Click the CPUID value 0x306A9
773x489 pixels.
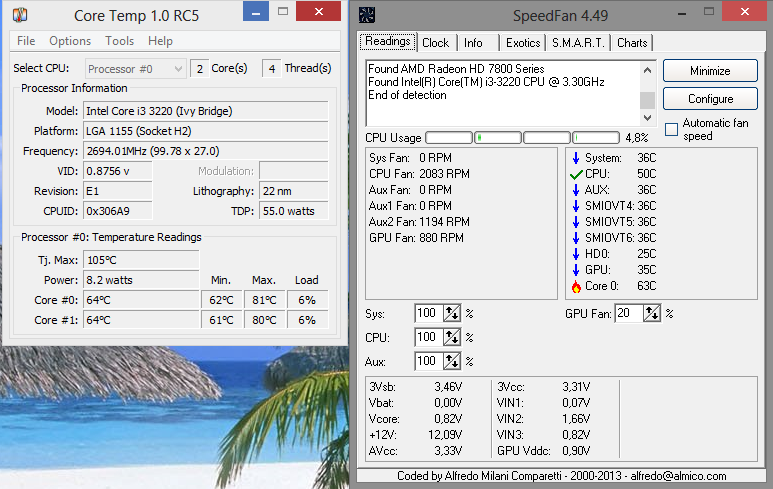click(x=118, y=211)
